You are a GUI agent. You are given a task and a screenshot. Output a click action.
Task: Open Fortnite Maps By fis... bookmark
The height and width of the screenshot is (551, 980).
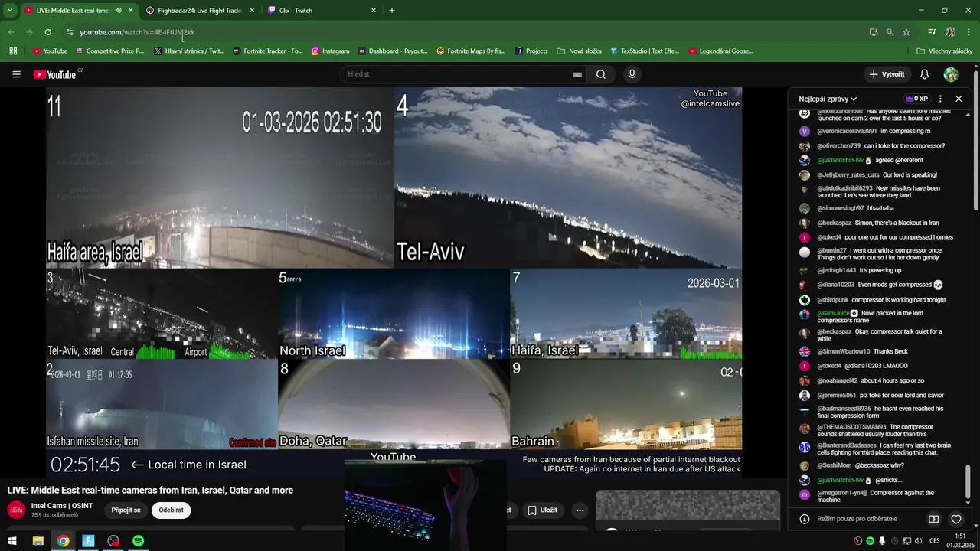click(471, 51)
